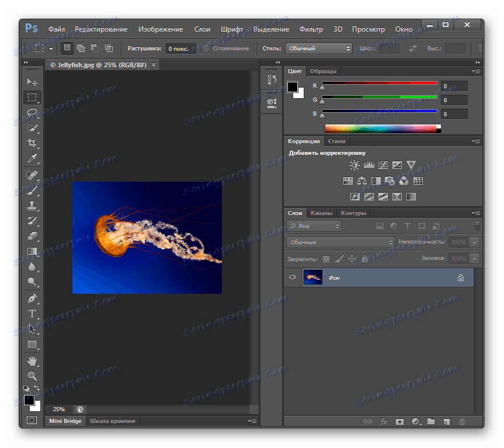Viewport: 504px width, 448px height.
Task: Open tool preset picker arrow
Action: point(51,49)
